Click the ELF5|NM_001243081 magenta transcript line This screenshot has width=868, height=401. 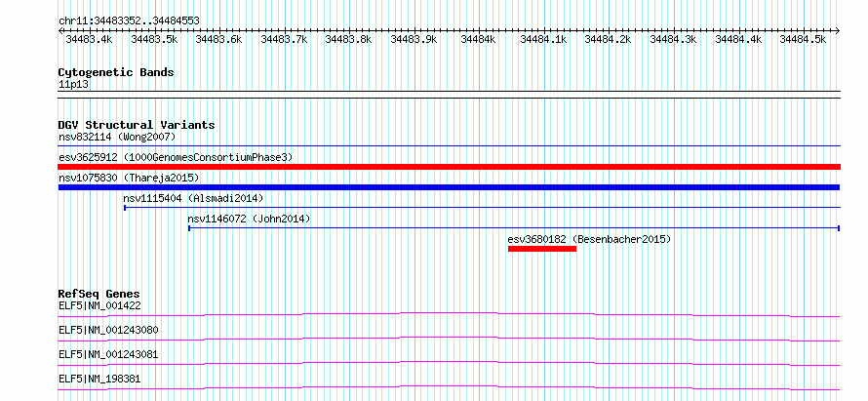click(x=449, y=363)
